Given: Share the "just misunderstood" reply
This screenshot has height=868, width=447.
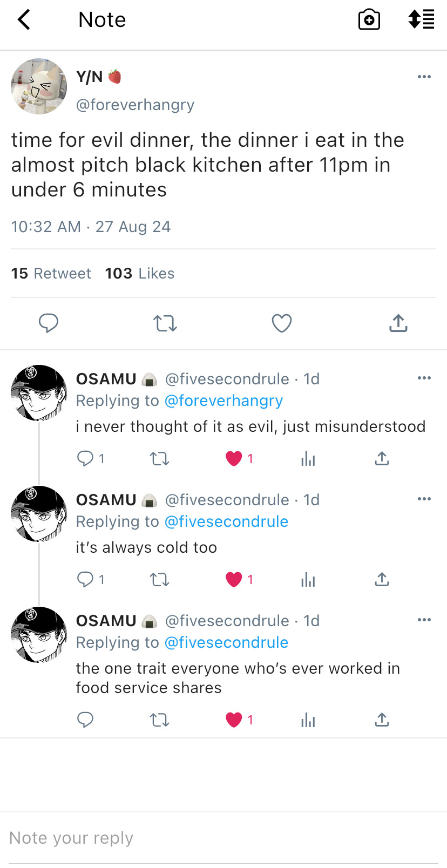Looking at the screenshot, I should point(382,459).
